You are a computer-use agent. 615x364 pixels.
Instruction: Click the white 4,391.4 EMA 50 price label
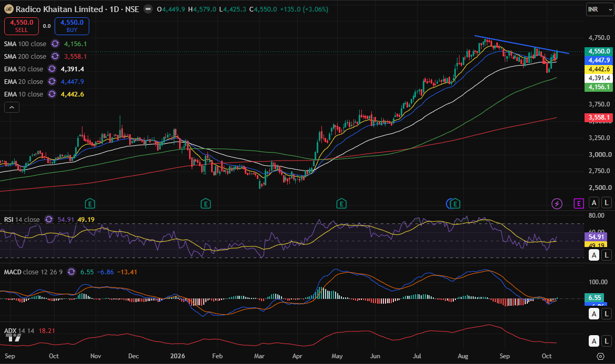599,78
